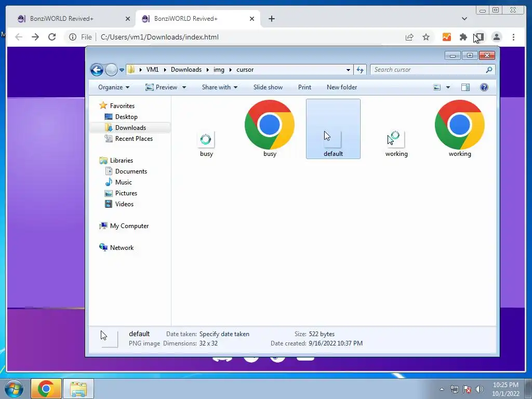Image resolution: width=532 pixels, height=399 pixels.
Task: Select the default cursor PNG file
Action: coord(333,129)
